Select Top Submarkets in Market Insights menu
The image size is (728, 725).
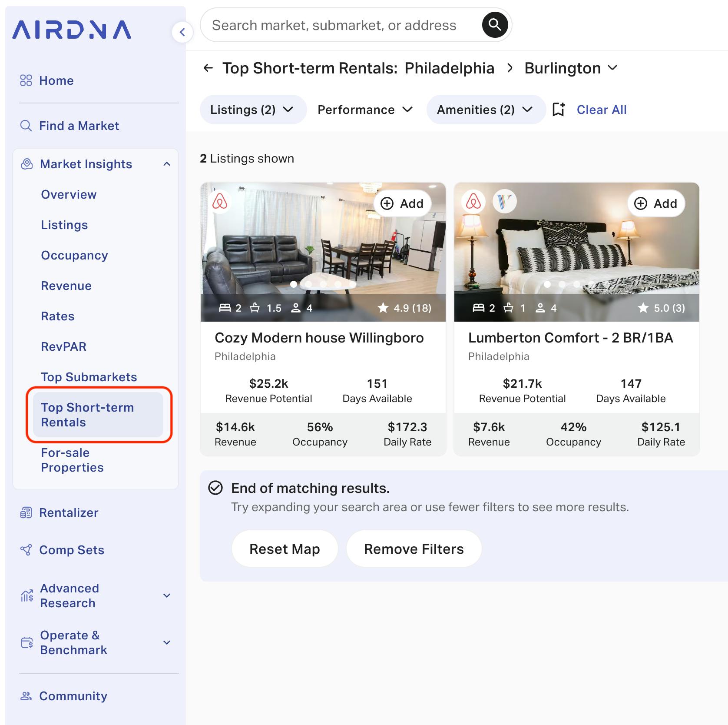pyautogui.click(x=89, y=377)
